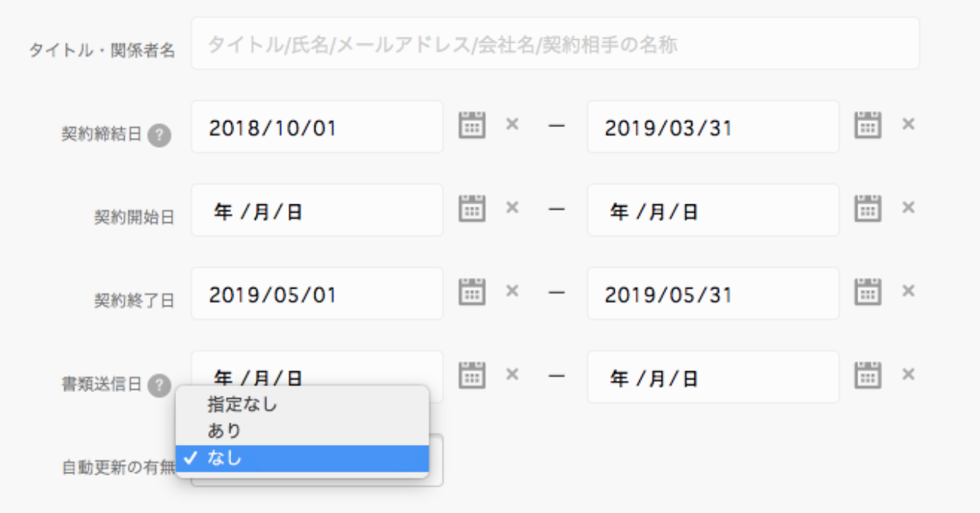The image size is (980, 513).
Task: Open calendar for 契約締結日 start date
Action: (472, 124)
